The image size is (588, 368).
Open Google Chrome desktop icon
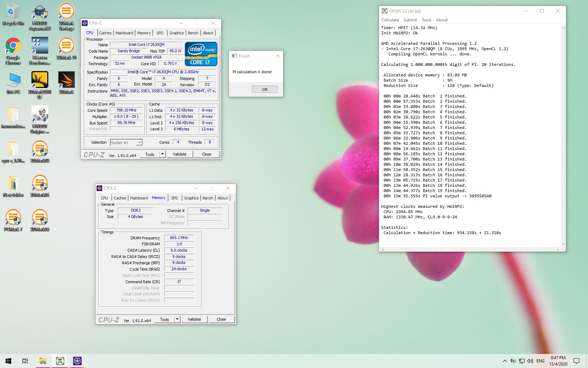(13, 52)
